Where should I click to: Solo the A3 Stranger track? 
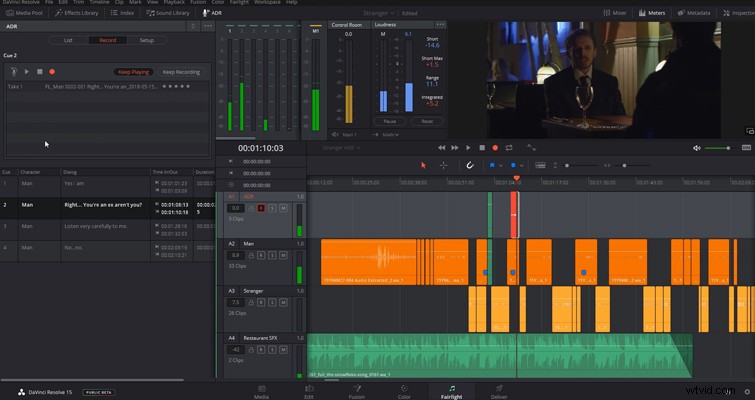[272, 302]
